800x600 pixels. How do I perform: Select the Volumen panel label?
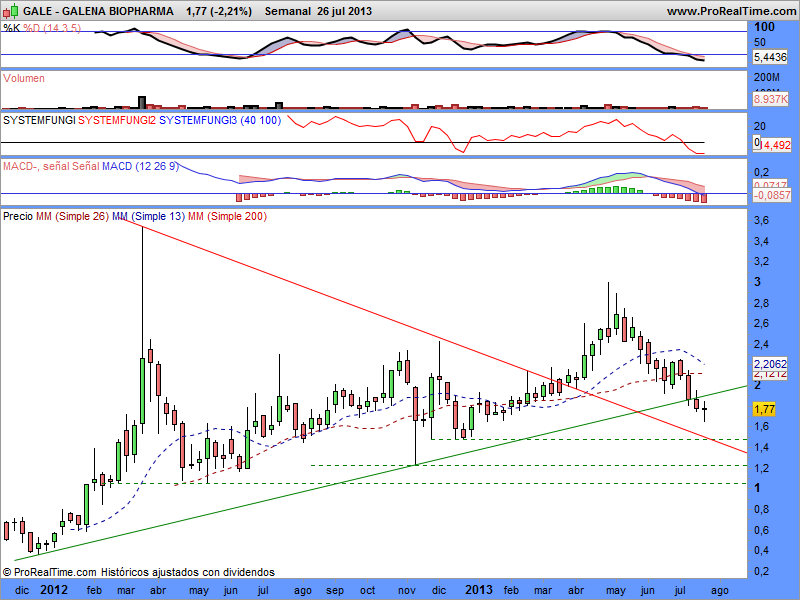tap(23, 78)
